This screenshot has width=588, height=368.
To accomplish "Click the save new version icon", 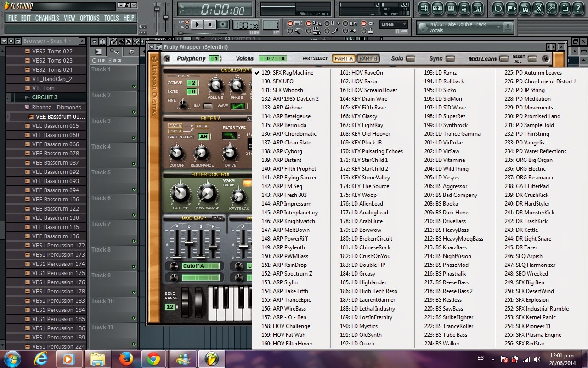I will [x=512, y=8].
